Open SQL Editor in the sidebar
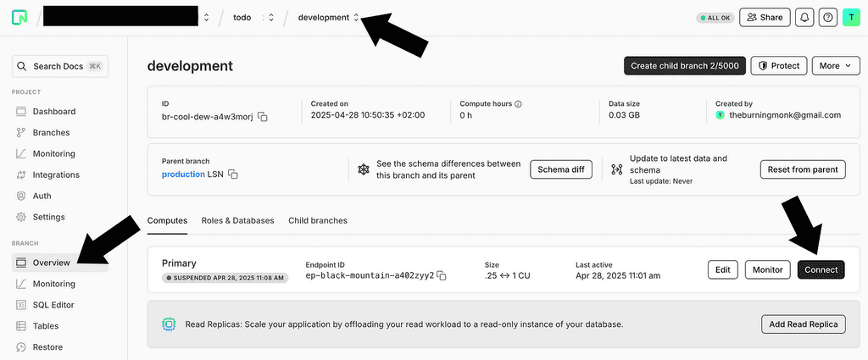This screenshot has width=868, height=360. click(x=53, y=305)
